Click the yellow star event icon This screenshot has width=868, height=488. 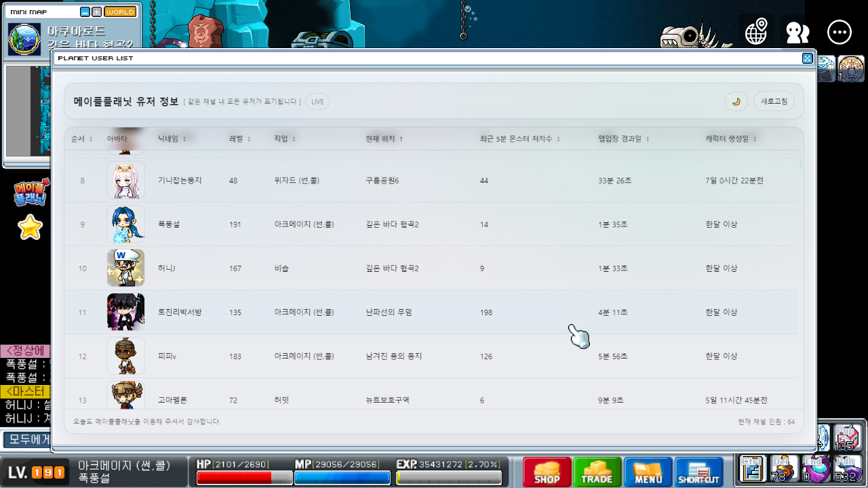point(30,227)
